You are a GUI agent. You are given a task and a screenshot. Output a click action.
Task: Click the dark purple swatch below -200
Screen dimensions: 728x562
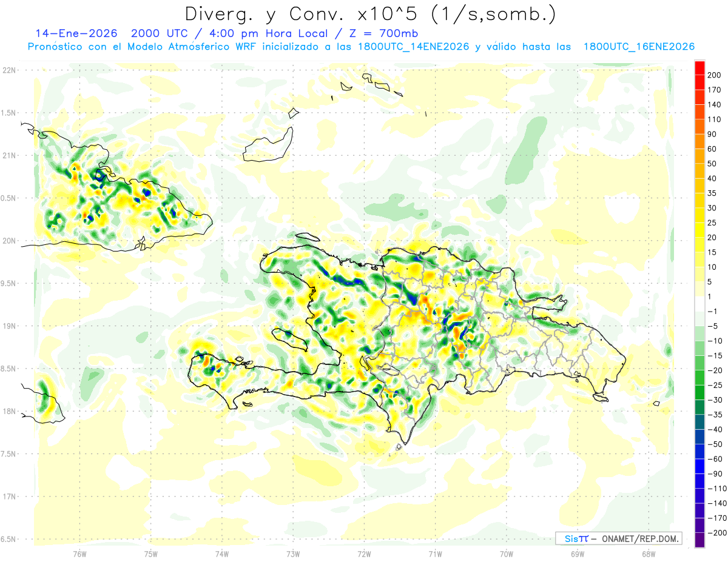pos(699,540)
